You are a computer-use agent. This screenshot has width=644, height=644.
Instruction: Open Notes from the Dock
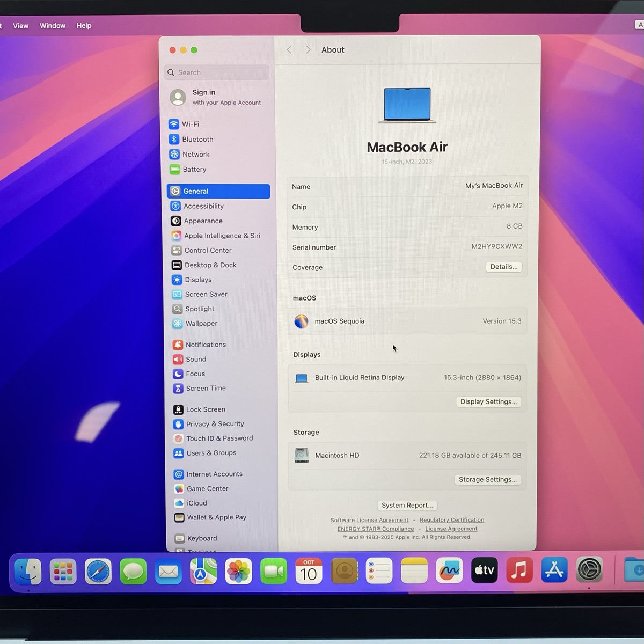[x=414, y=570]
